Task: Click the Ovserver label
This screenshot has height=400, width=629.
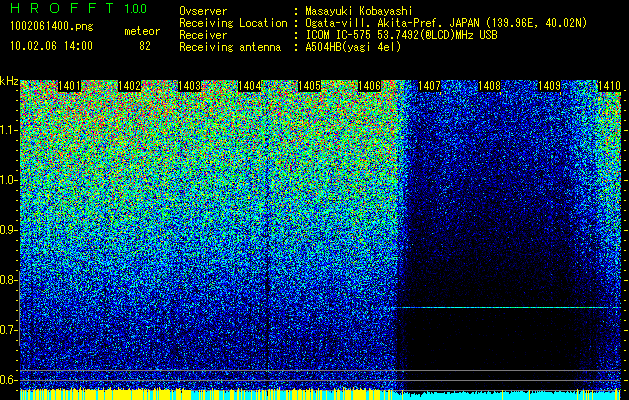Action: tap(203, 11)
